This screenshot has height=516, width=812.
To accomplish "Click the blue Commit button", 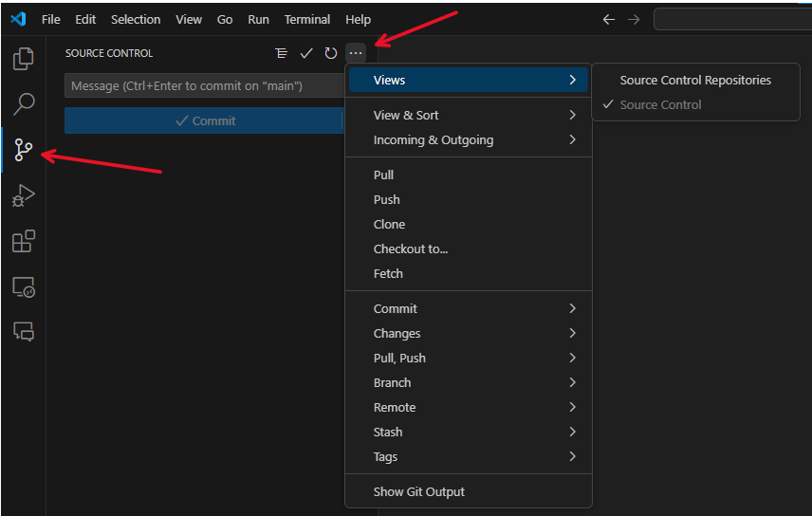I will pyautogui.click(x=204, y=120).
